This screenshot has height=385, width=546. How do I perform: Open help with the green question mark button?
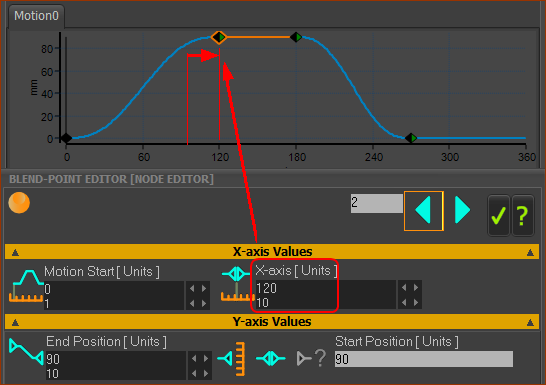(522, 215)
